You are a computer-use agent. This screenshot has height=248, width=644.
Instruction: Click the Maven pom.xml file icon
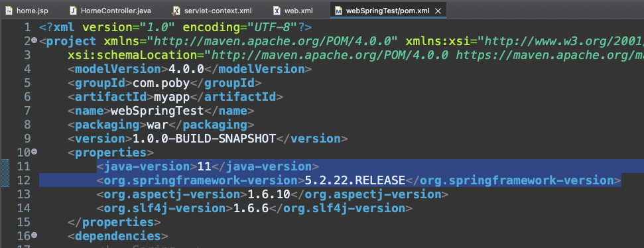pos(338,11)
